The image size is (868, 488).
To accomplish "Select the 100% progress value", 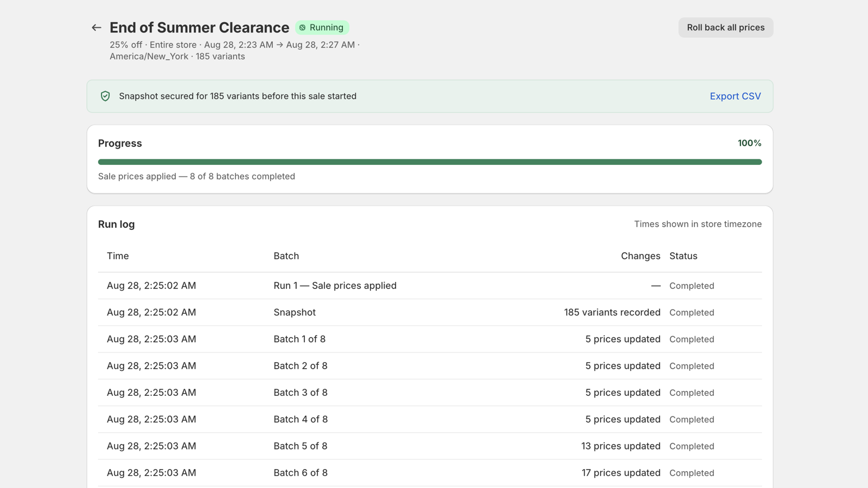I will click(x=749, y=143).
